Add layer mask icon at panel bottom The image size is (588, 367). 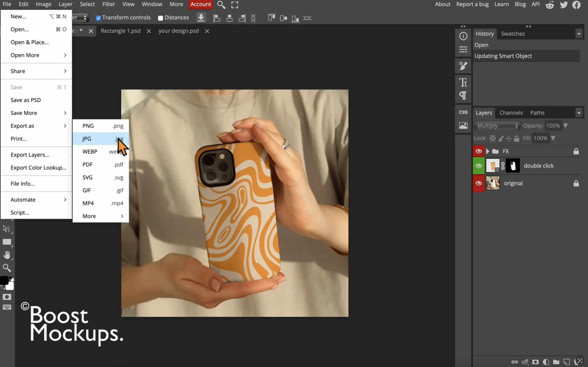coord(535,362)
